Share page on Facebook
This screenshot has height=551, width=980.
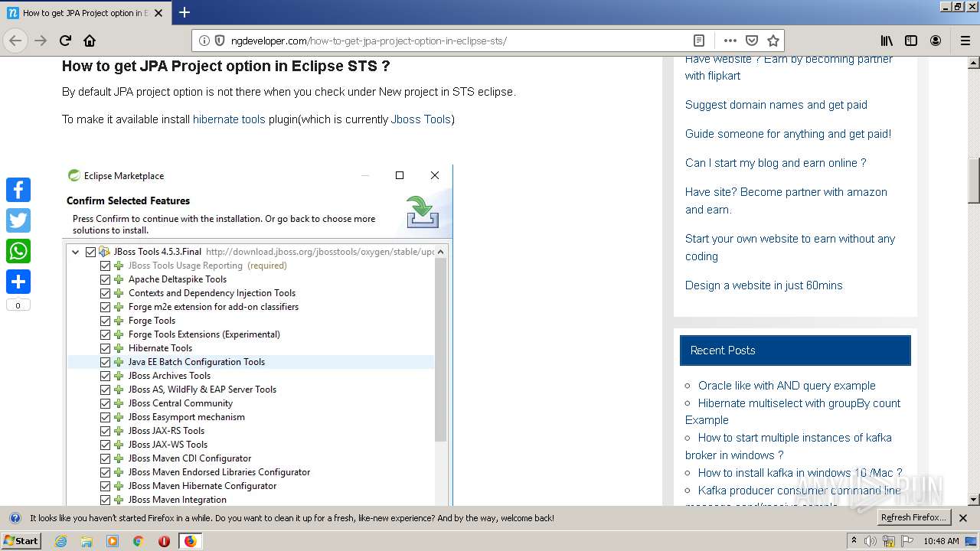coord(18,190)
